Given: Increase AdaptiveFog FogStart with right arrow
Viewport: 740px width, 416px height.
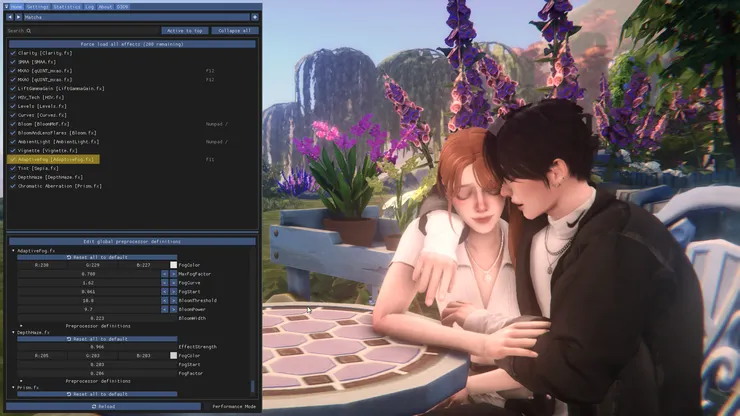Looking at the screenshot, I should [173, 292].
